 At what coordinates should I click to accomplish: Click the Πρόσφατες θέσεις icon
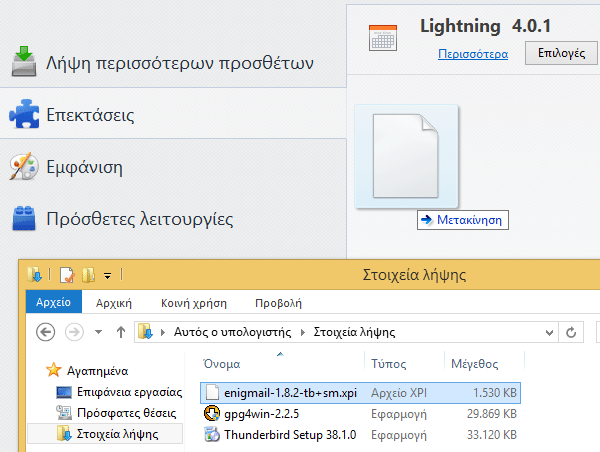tap(64, 413)
